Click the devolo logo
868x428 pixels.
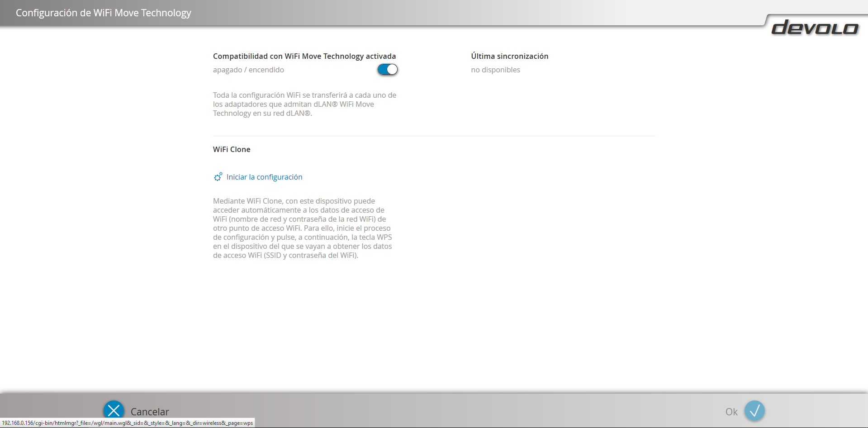tap(815, 28)
